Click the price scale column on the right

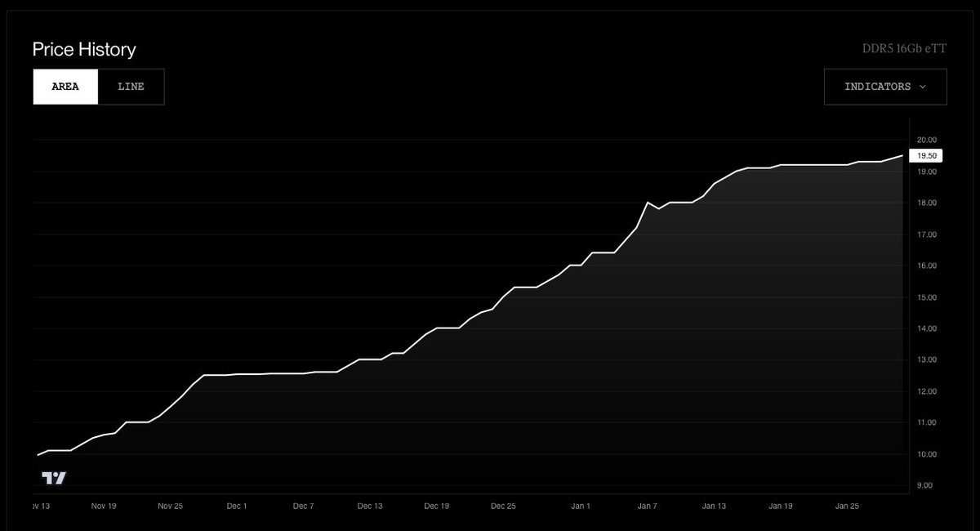pos(927,310)
